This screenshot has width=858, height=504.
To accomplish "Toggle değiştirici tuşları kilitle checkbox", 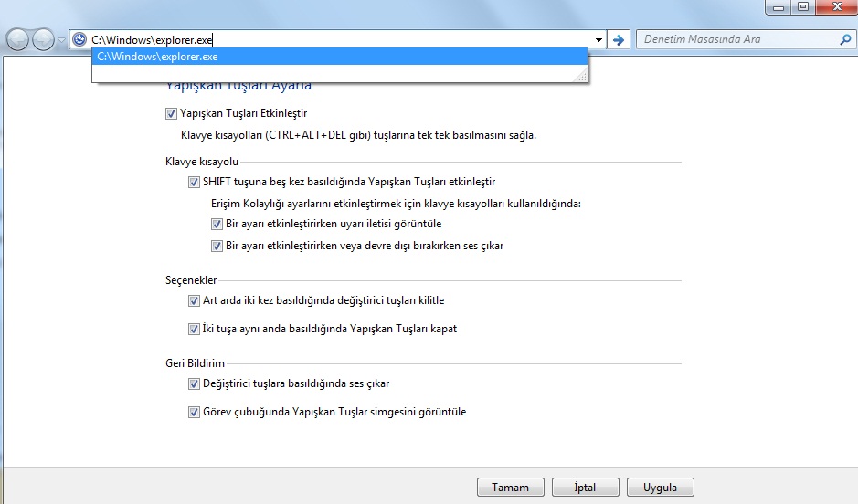I will [x=194, y=300].
